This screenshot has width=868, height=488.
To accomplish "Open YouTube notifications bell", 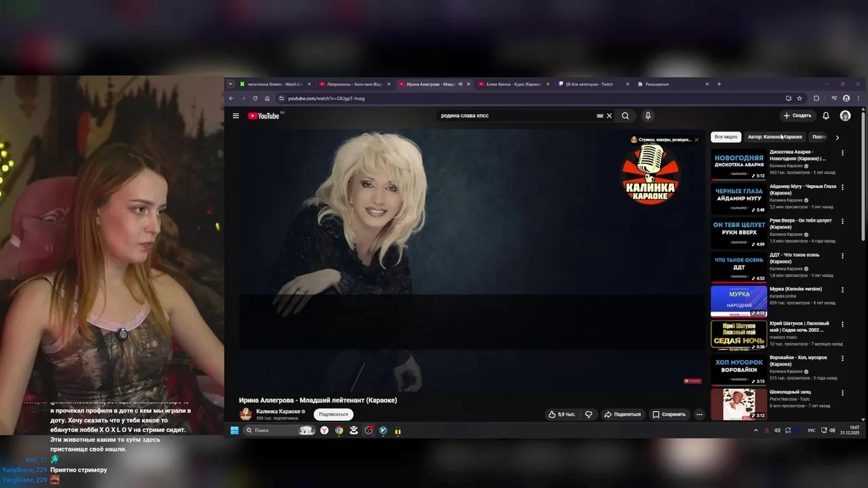I will [825, 116].
